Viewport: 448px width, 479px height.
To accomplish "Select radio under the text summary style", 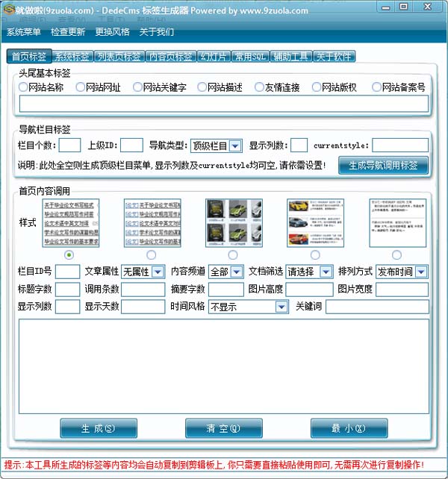I will (x=396, y=254).
